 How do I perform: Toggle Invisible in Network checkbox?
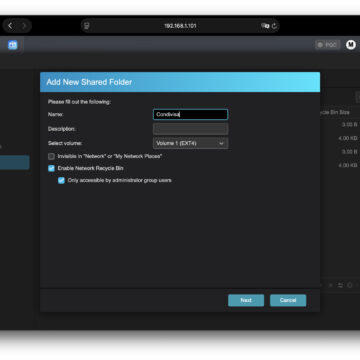pos(51,156)
